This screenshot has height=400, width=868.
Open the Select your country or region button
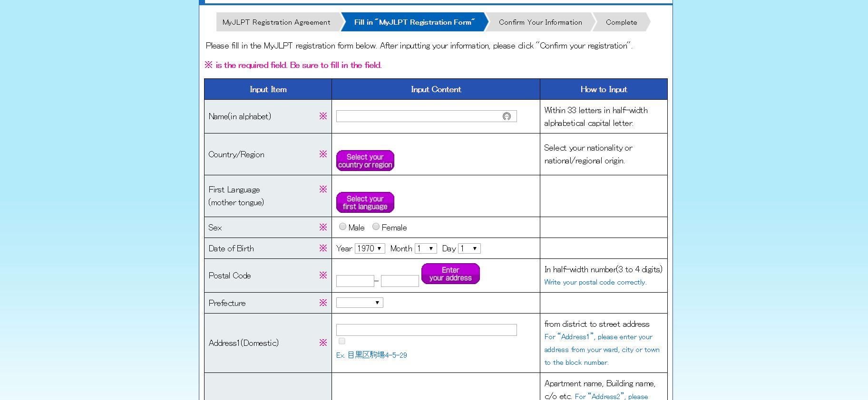365,161
